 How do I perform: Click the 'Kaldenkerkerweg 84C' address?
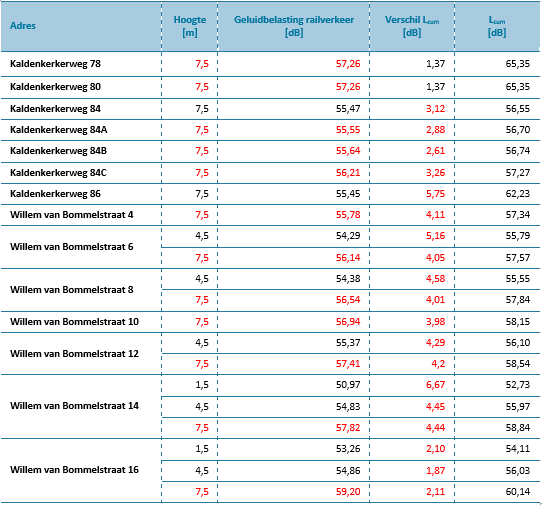click(x=58, y=172)
